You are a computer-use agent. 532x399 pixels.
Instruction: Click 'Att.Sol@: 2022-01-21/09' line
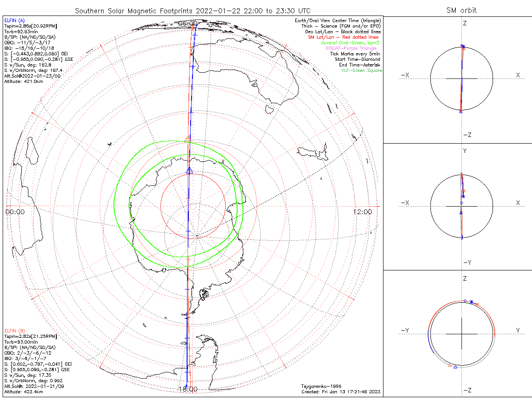point(34,386)
